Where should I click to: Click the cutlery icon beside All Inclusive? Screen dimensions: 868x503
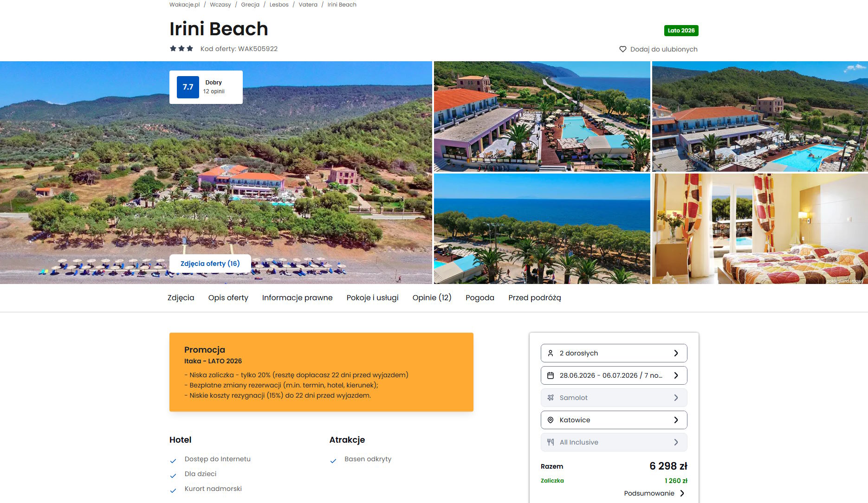coord(551,442)
